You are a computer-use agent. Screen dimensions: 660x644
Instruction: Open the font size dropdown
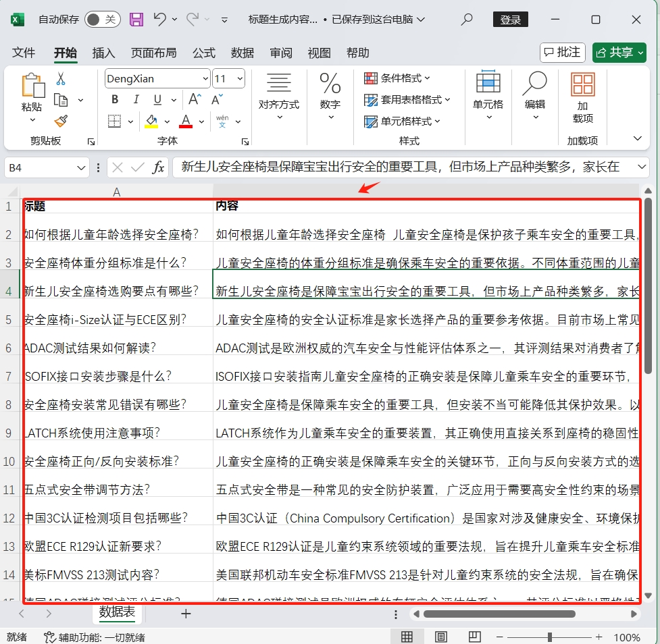tap(240, 79)
